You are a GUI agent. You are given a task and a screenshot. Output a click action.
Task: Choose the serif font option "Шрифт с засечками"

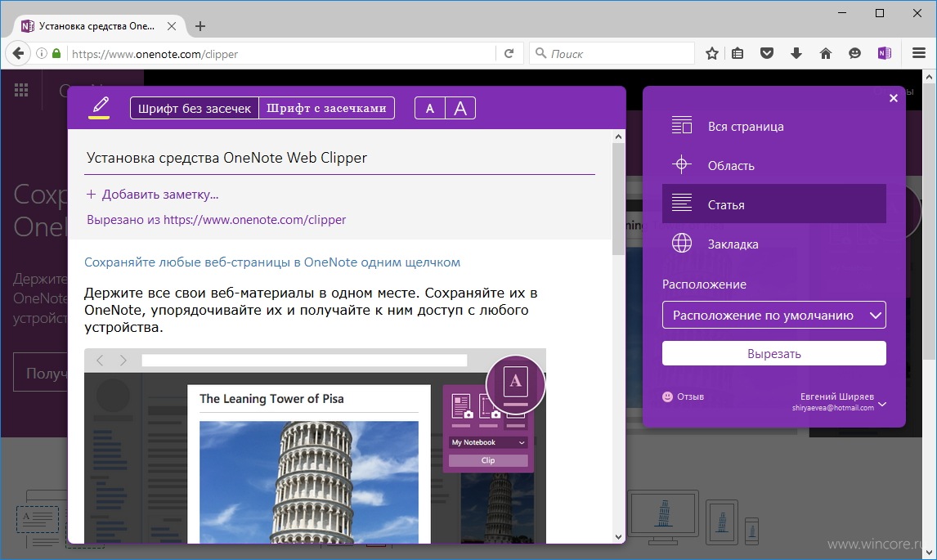tap(326, 108)
